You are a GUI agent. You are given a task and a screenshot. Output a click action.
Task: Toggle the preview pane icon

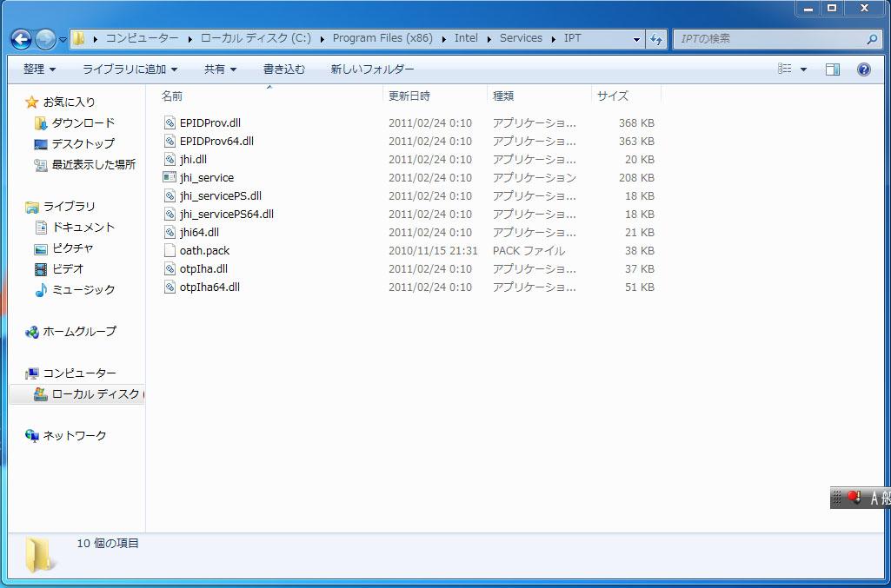pyautogui.click(x=833, y=69)
